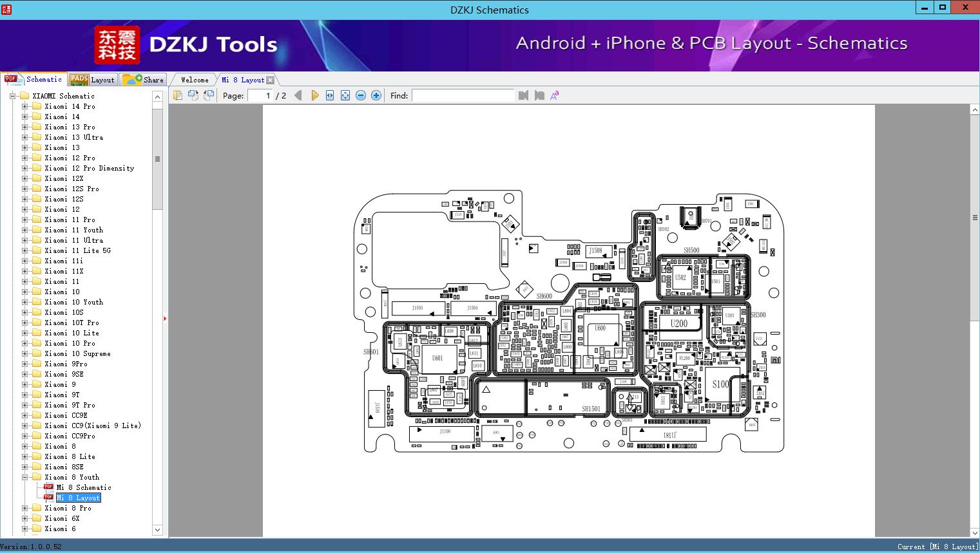Select the Mi 8 Layout document tab
Image resolution: width=980 pixels, height=553 pixels.
[243, 80]
